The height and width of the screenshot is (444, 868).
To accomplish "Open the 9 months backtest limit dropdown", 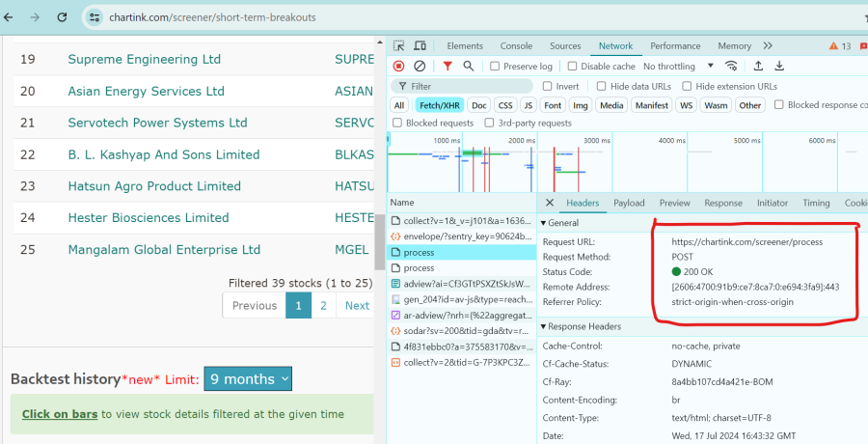I will [248, 379].
